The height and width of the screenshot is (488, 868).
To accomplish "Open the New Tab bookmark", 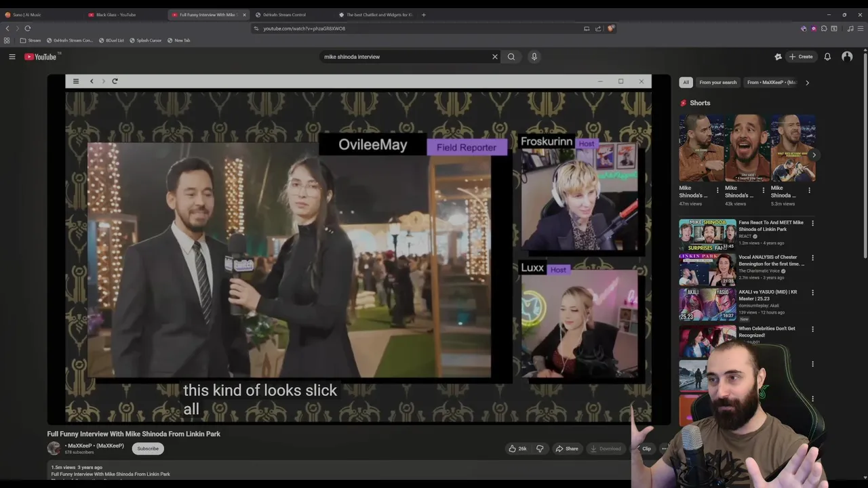I will pos(179,41).
